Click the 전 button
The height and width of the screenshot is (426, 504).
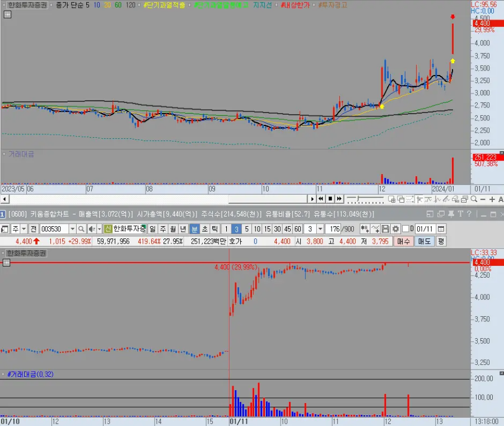pyautogui.click(x=33, y=229)
